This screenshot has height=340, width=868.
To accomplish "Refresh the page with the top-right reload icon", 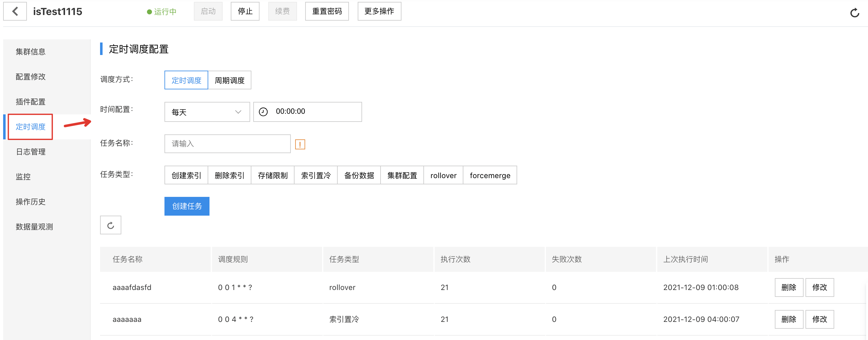I will (x=855, y=13).
